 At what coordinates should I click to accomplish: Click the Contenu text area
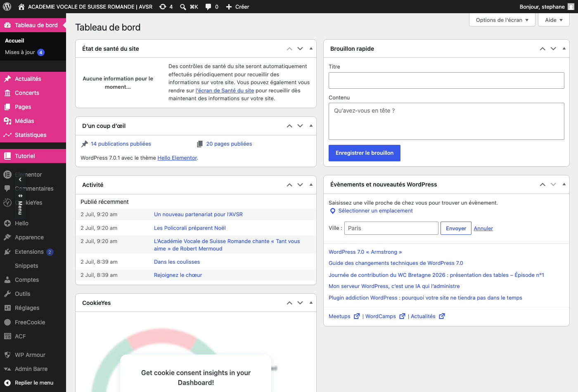tap(446, 121)
